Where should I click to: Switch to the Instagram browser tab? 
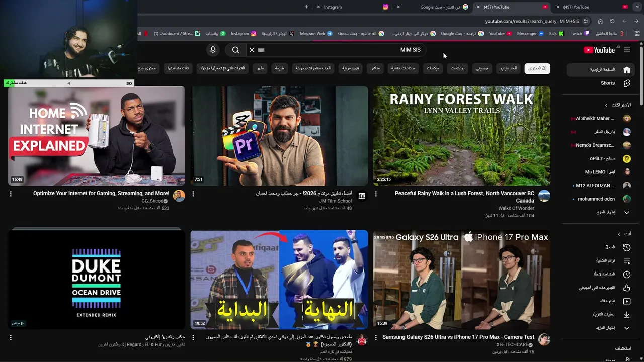click(x=352, y=7)
